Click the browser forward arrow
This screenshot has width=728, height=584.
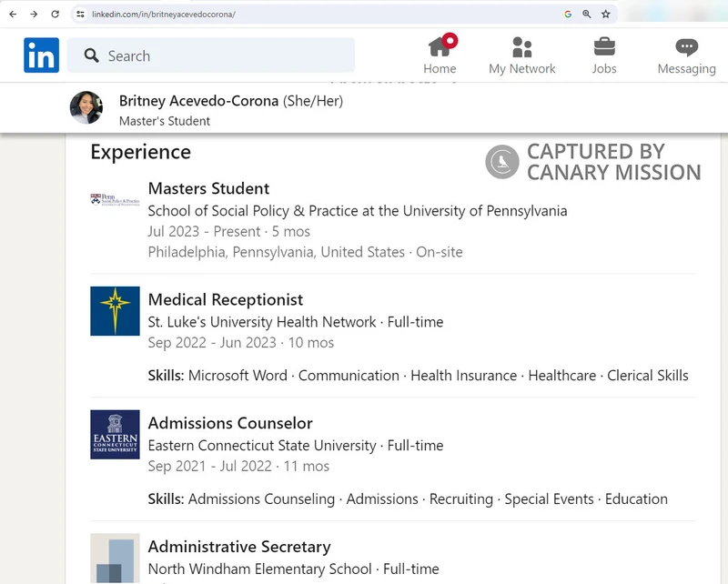(x=34, y=14)
